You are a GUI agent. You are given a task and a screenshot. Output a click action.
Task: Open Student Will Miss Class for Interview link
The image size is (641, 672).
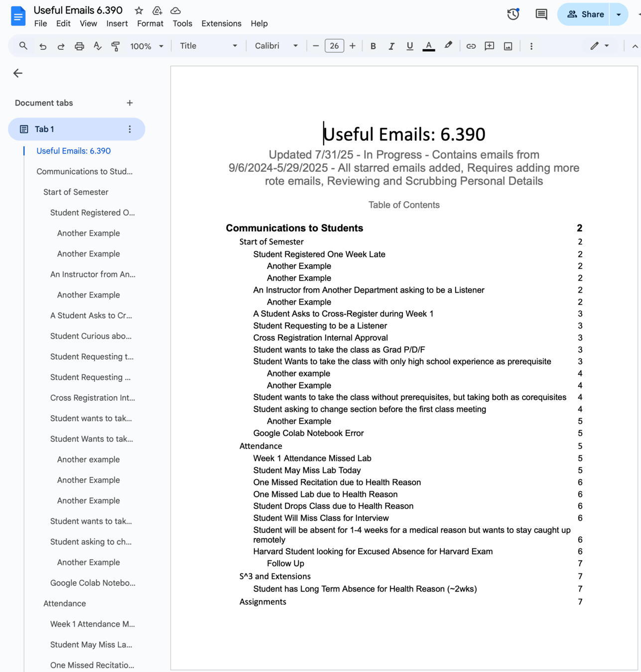pyautogui.click(x=321, y=518)
